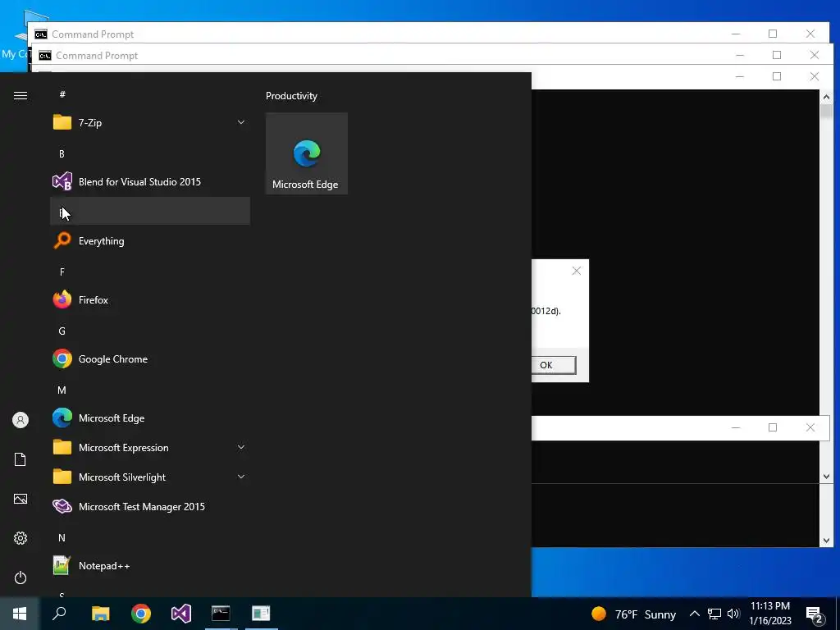Image resolution: width=840 pixels, height=630 pixels.
Task: Click the M letter header
Action: tap(62, 390)
